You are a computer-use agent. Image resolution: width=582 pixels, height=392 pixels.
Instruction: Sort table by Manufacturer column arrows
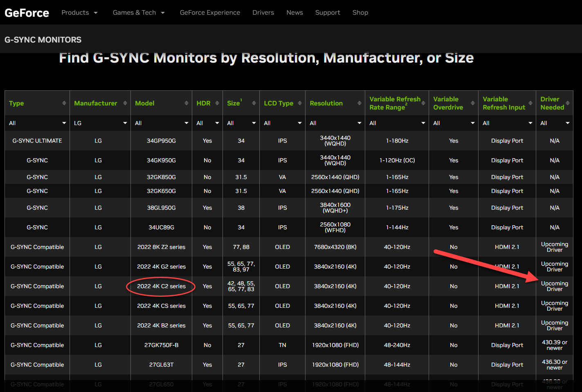point(125,103)
